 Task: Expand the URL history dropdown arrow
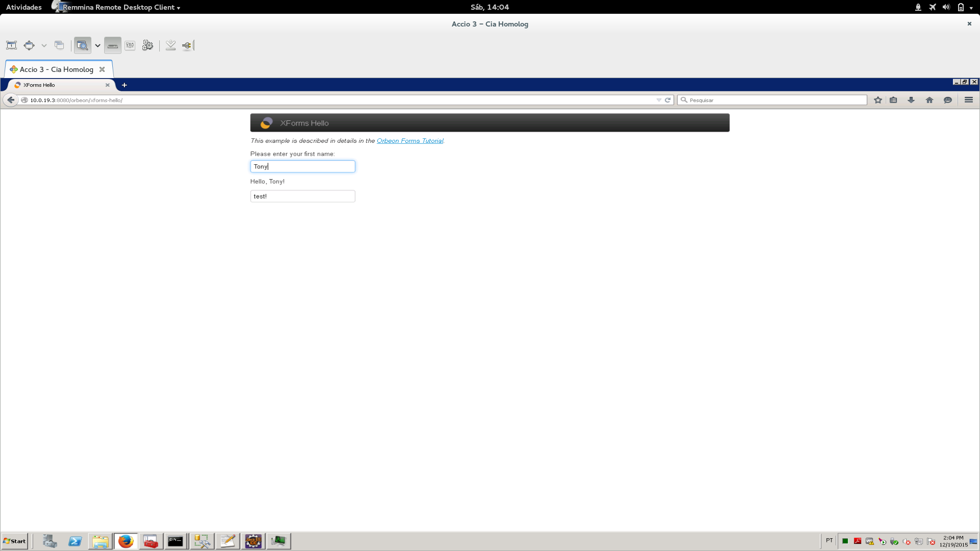(658, 100)
